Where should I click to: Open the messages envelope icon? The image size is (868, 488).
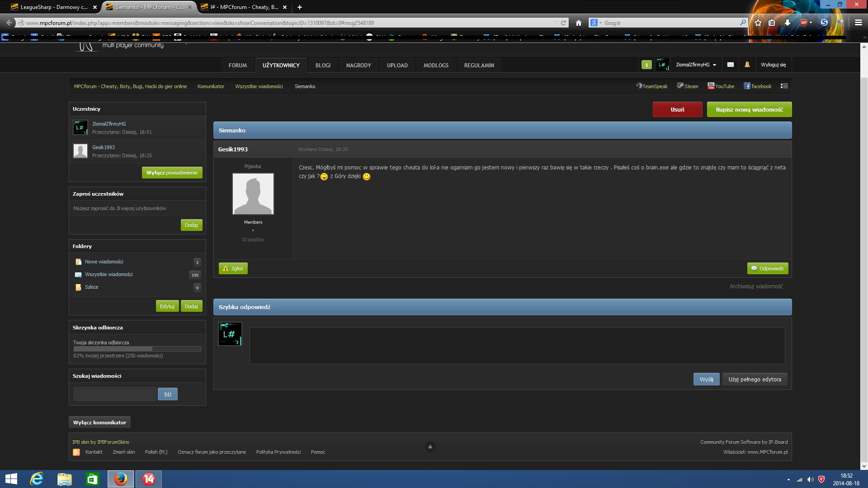[x=730, y=65]
